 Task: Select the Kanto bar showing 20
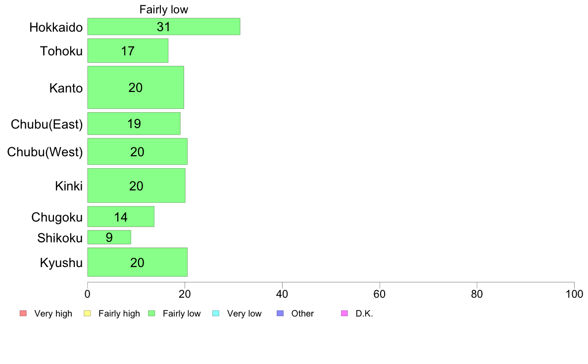(x=136, y=88)
